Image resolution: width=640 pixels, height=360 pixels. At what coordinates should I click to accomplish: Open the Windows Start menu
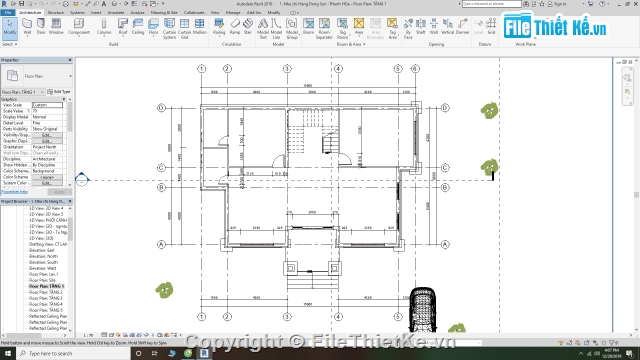8,353
